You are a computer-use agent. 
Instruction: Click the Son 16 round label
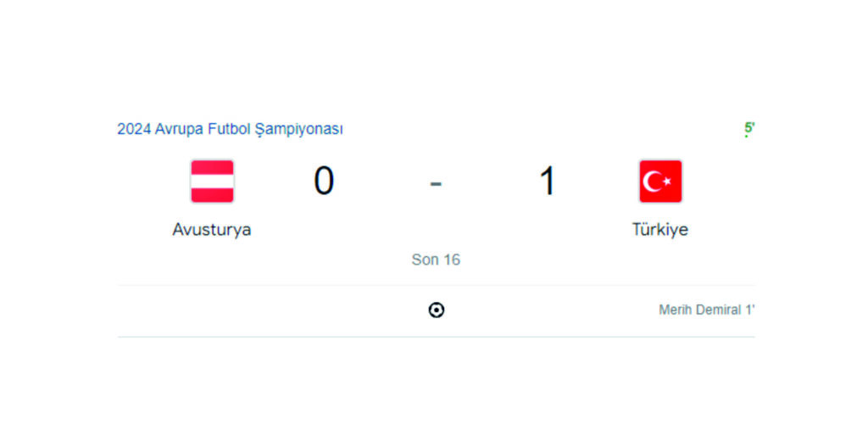tap(436, 260)
